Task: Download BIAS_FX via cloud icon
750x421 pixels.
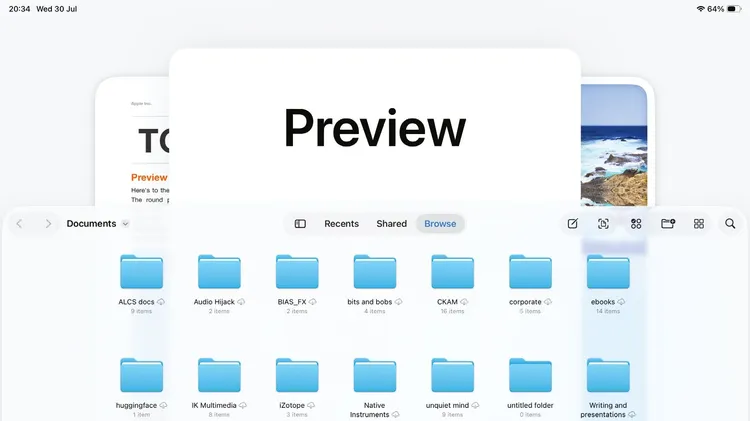Action: pyautogui.click(x=313, y=302)
